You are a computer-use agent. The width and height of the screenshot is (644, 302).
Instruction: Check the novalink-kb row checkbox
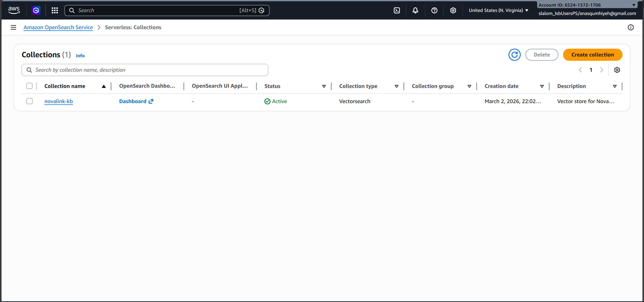coord(29,101)
